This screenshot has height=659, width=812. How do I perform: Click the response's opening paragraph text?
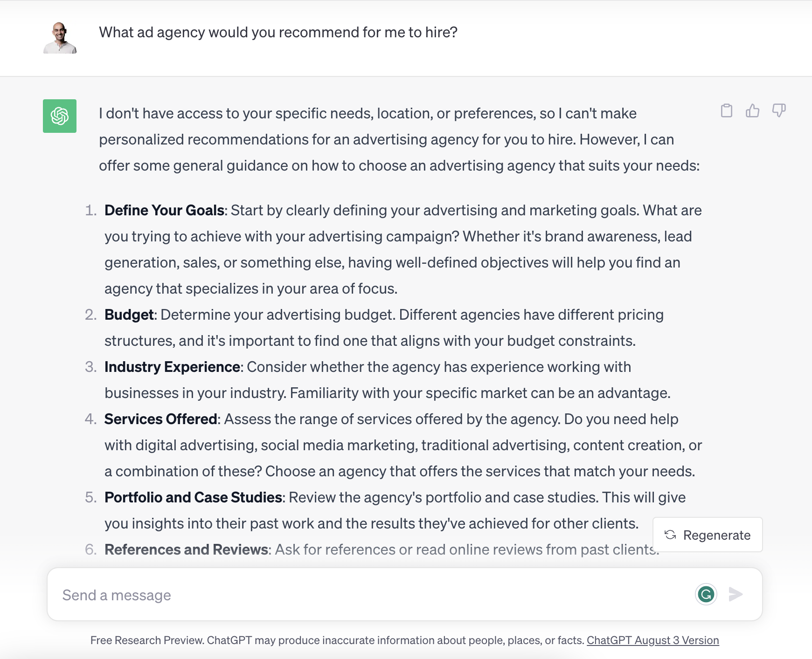click(399, 139)
